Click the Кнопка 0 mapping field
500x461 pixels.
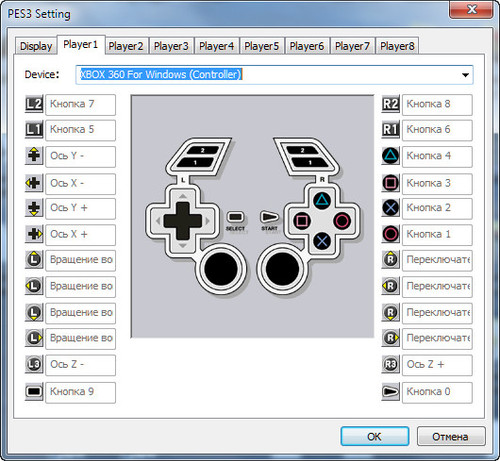(x=437, y=392)
